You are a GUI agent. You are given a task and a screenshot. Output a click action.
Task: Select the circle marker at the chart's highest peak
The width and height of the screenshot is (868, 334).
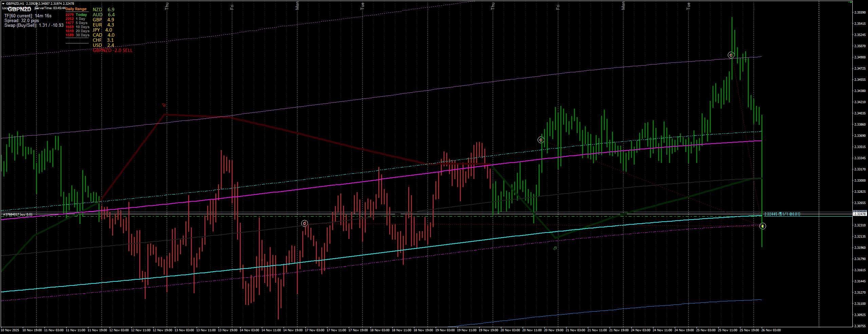(x=731, y=55)
